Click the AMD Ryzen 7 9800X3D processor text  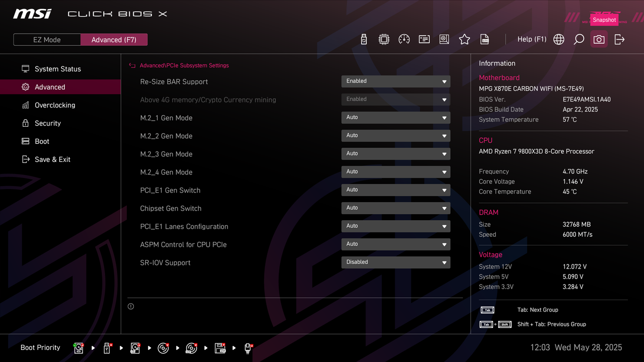536,151
